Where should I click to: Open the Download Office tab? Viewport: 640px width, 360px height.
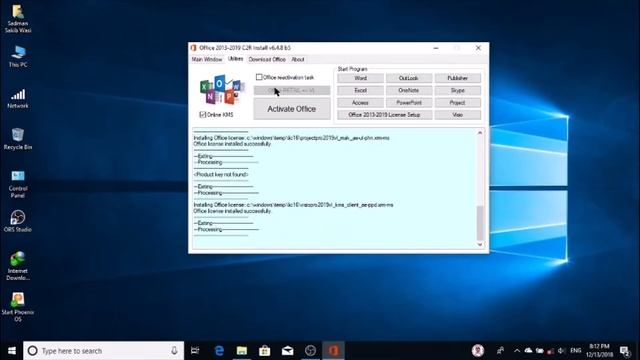[267, 60]
